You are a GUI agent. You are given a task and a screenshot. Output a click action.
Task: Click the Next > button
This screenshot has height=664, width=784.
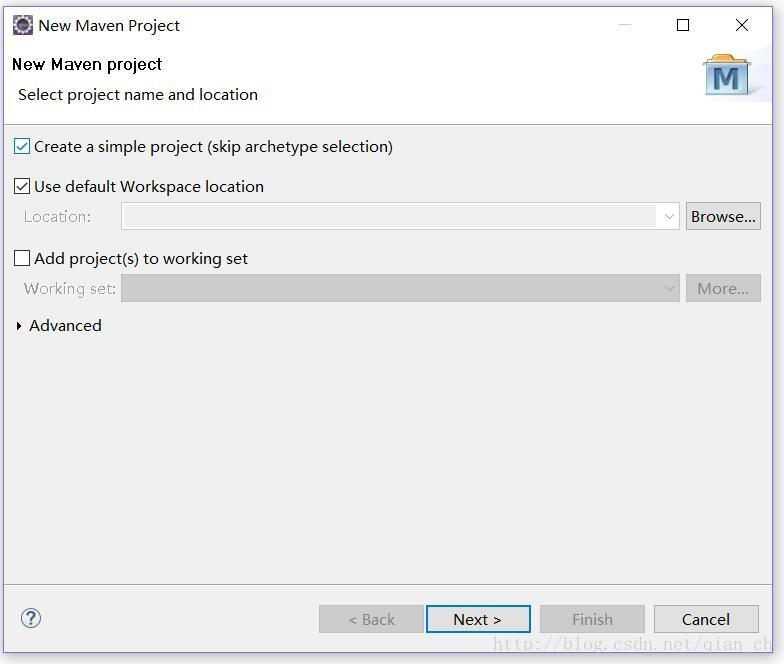(x=477, y=619)
